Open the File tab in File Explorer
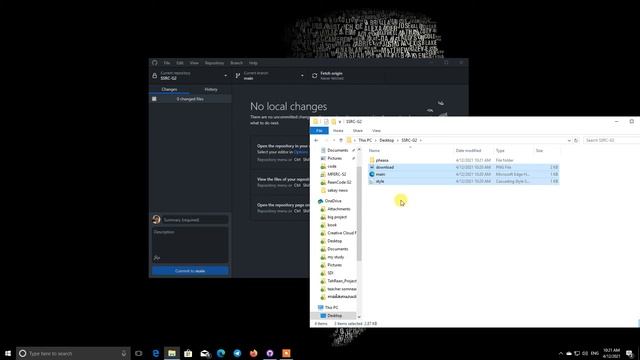Viewport: 640px width, 360px height. (319, 131)
